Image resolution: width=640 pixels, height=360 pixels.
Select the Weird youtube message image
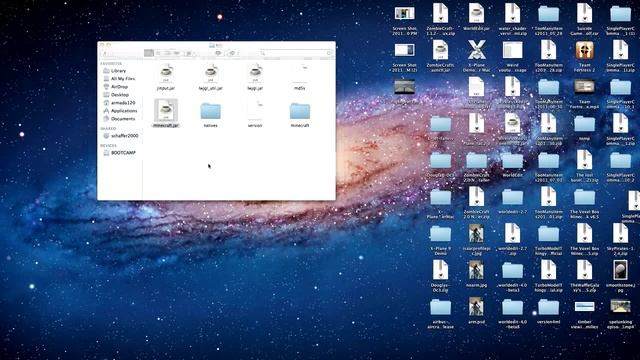(x=512, y=56)
